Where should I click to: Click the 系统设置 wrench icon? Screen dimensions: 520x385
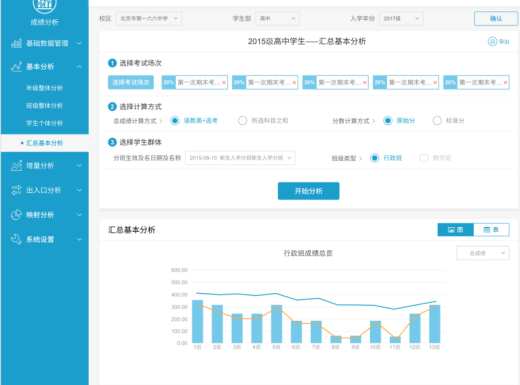(16, 239)
